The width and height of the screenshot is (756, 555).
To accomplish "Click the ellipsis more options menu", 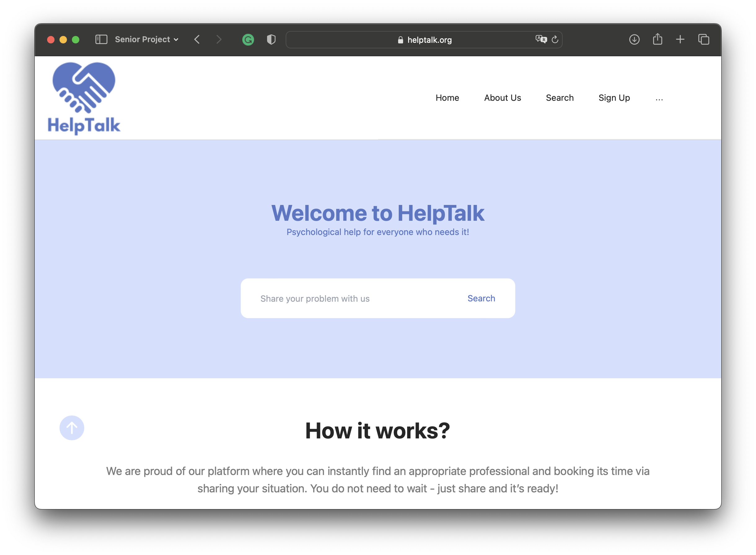I will (x=659, y=97).
